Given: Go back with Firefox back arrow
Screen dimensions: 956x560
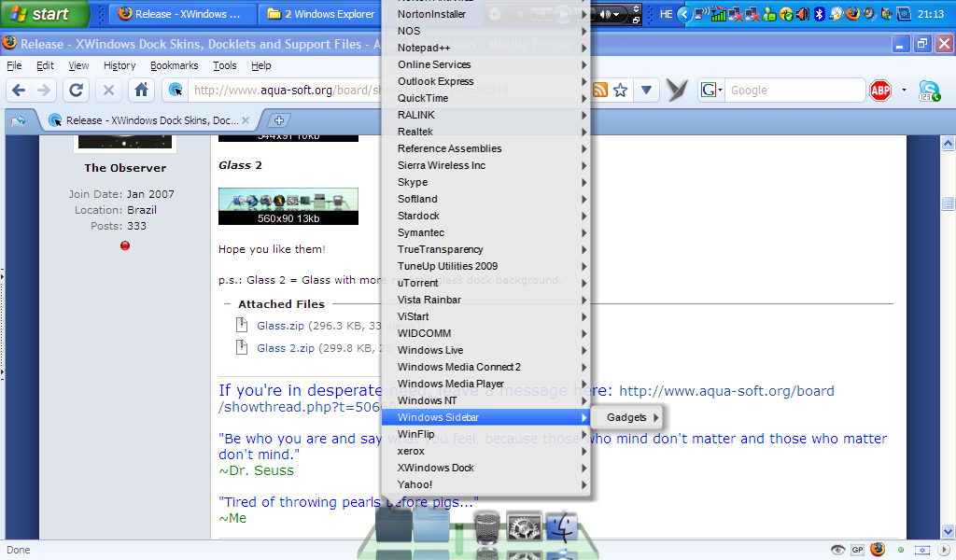Looking at the screenshot, I should (x=19, y=91).
